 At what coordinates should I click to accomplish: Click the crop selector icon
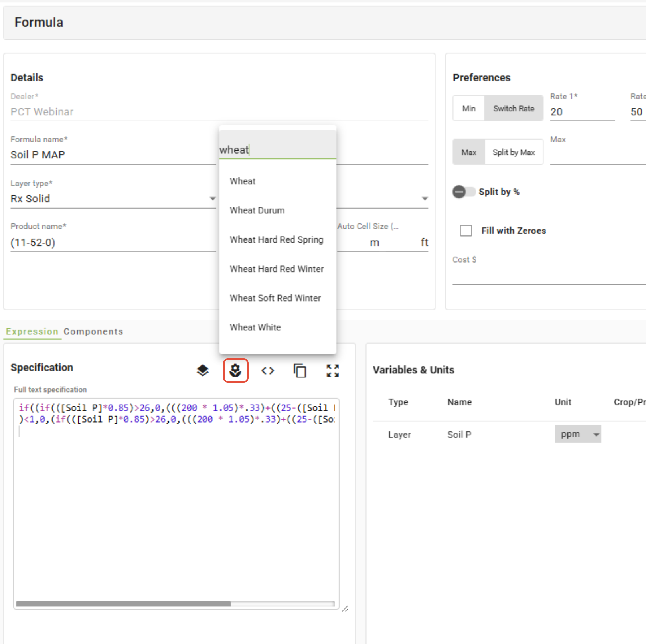point(235,371)
